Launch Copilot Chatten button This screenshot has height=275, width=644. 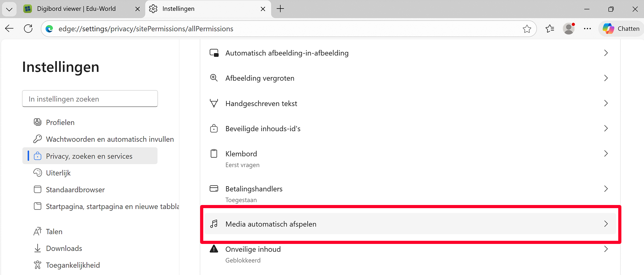pyautogui.click(x=621, y=29)
